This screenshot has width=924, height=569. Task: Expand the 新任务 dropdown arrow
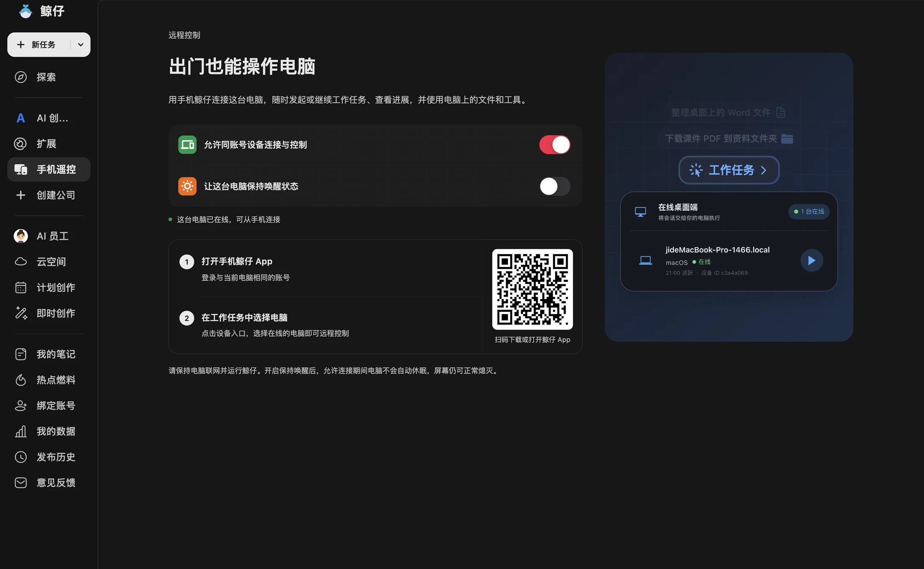81,45
